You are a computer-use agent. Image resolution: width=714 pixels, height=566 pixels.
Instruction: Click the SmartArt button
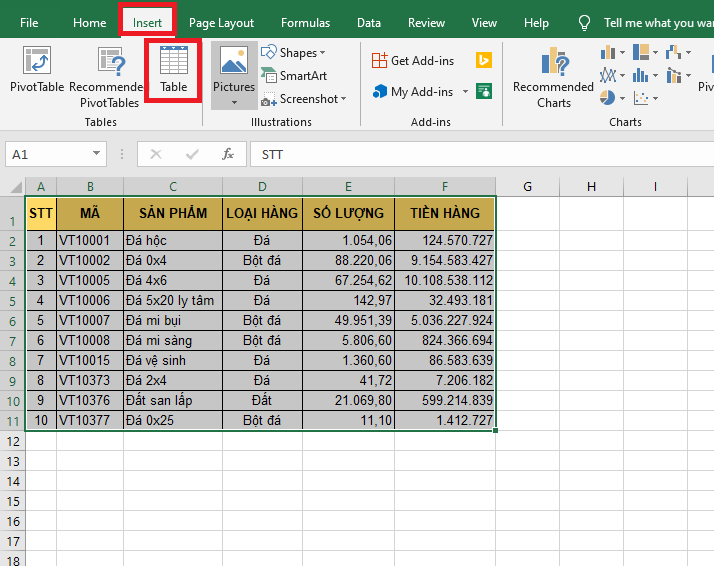[x=293, y=75]
